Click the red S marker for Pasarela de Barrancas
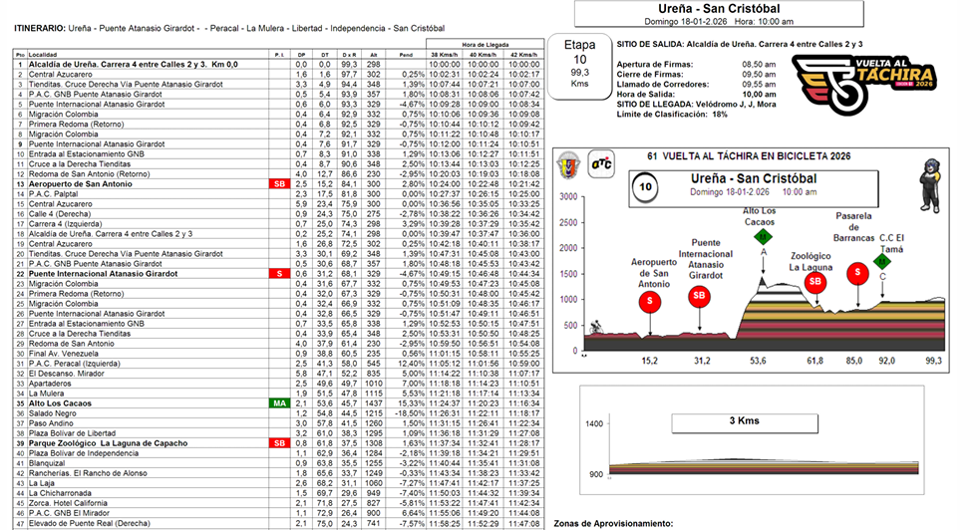980x530 pixels. coord(856,273)
